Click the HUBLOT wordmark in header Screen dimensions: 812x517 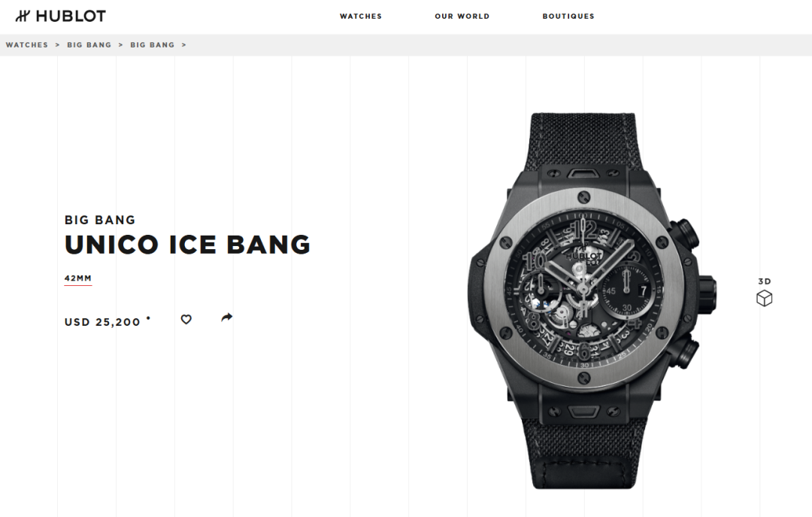(x=71, y=16)
